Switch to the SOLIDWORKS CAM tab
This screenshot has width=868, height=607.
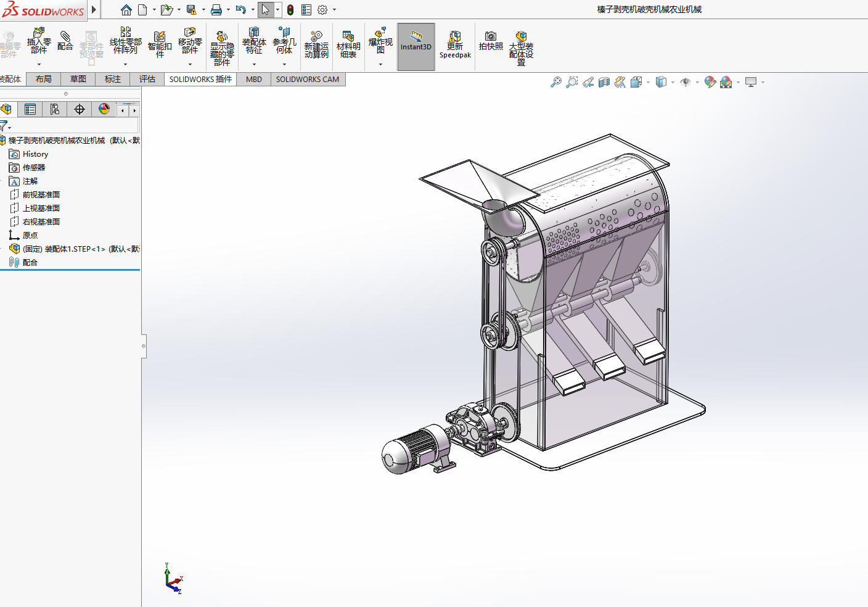coord(308,79)
